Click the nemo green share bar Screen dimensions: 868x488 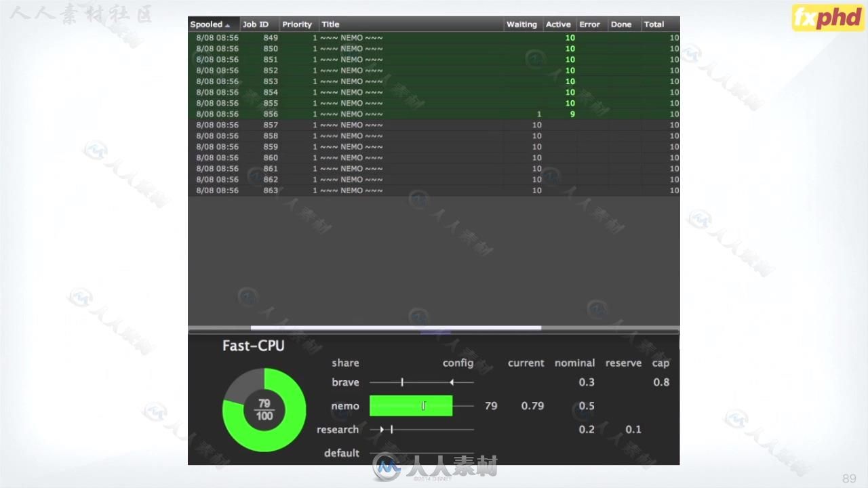pyautogui.click(x=411, y=406)
